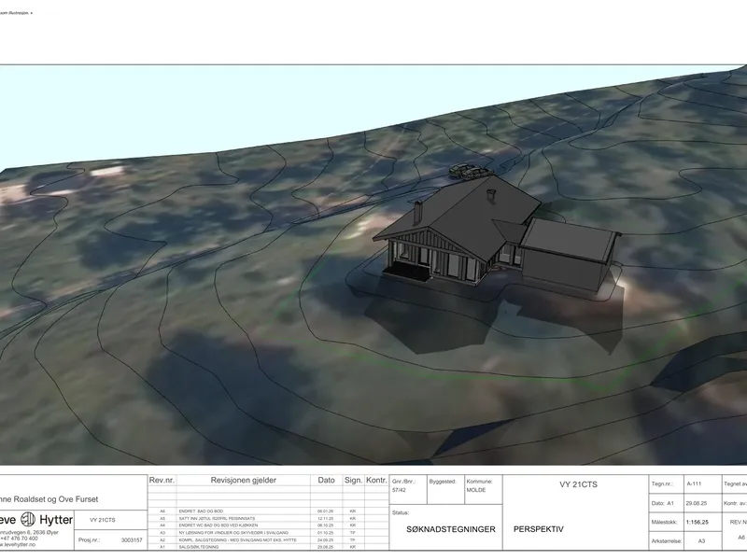This screenshot has height=560, width=747.
Task: Click the "Tegn.nr.:" label
Action: coord(662,483)
